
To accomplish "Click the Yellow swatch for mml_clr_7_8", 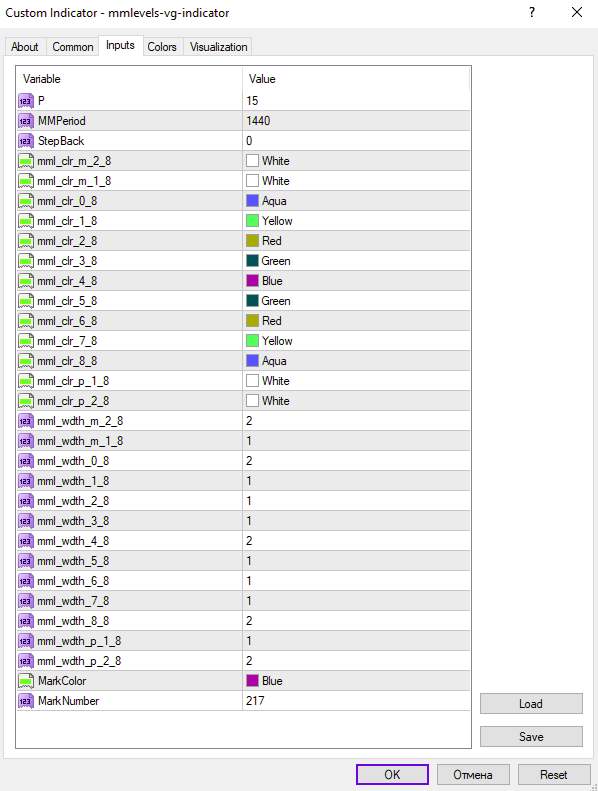I will (x=252, y=341).
